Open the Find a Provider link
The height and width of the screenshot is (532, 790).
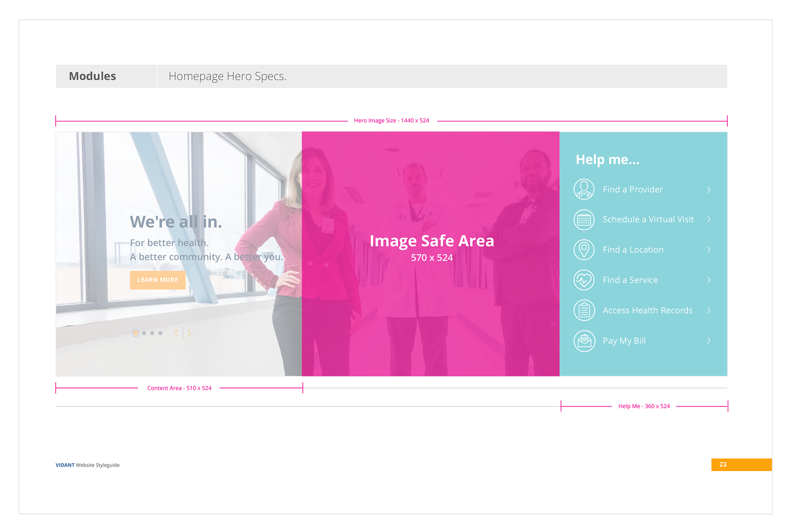633,189
